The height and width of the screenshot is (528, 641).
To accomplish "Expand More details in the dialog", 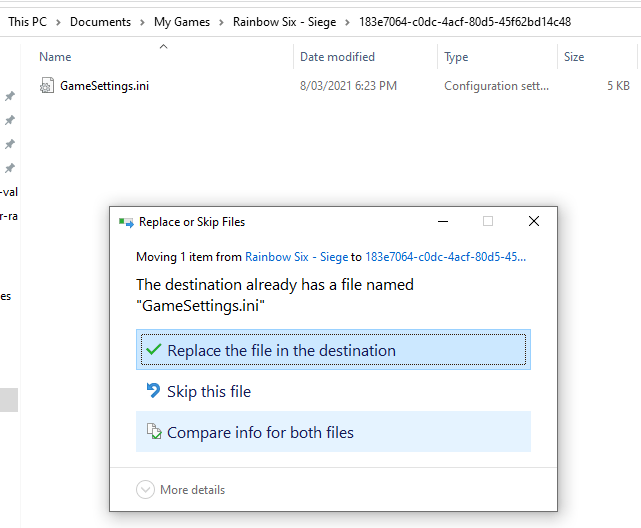I will pos(145,489).
